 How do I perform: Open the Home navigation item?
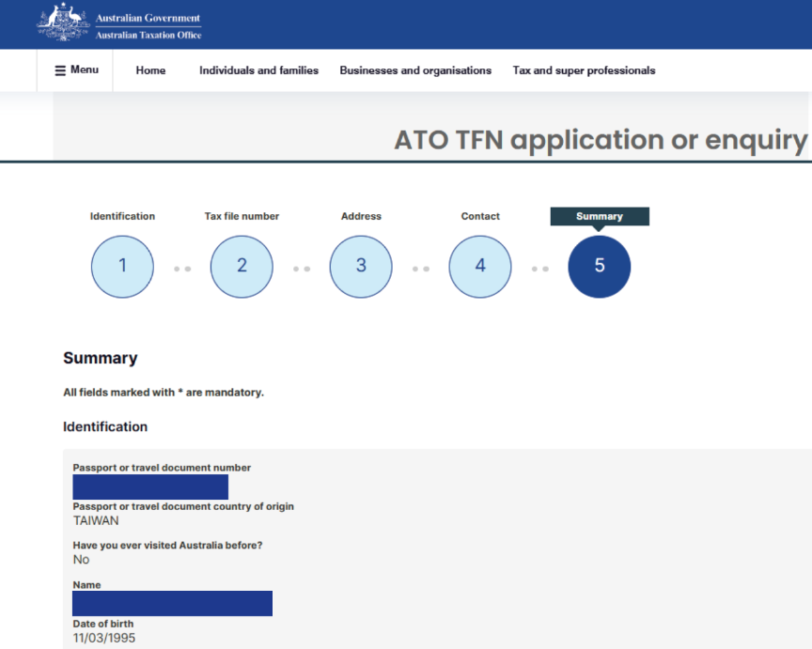tap(150, 70)
